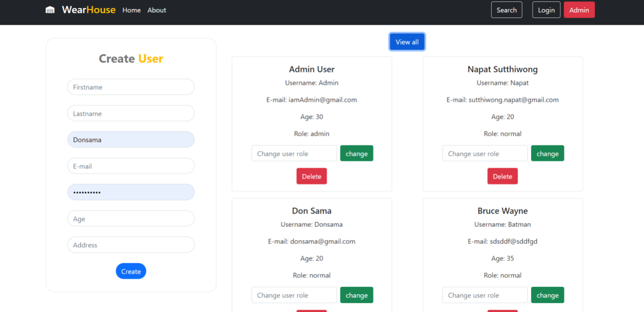
Task: Click the Age input field
Action: coord(131,218)
